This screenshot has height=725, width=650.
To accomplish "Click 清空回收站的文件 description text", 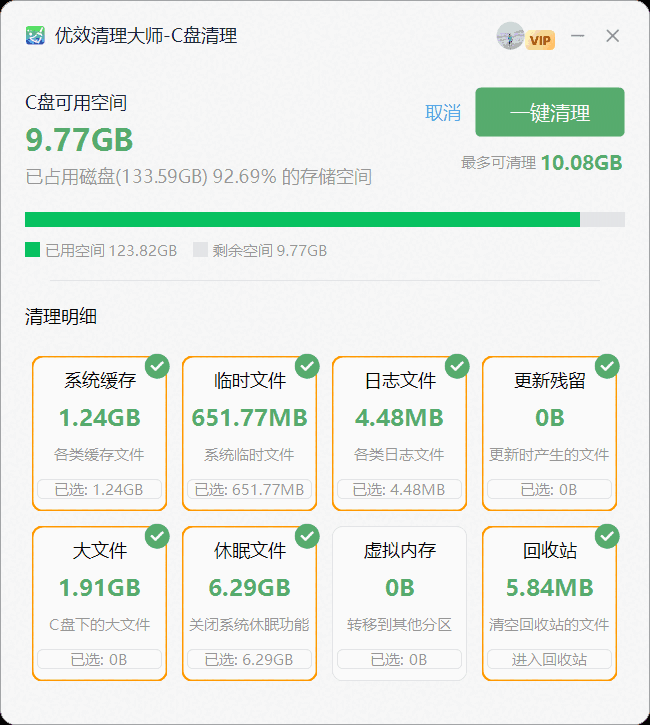I will tap(549, 625).
